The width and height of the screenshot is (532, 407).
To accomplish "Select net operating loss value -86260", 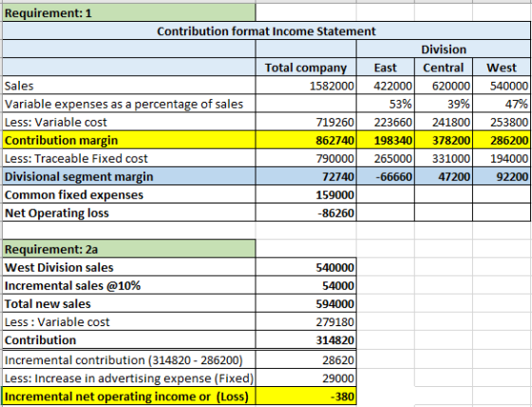I will tap(306, 213).
